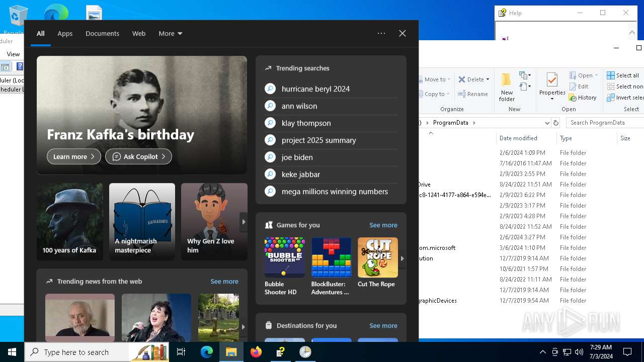Show more games with arrow
644x362 pixels.
402,258
